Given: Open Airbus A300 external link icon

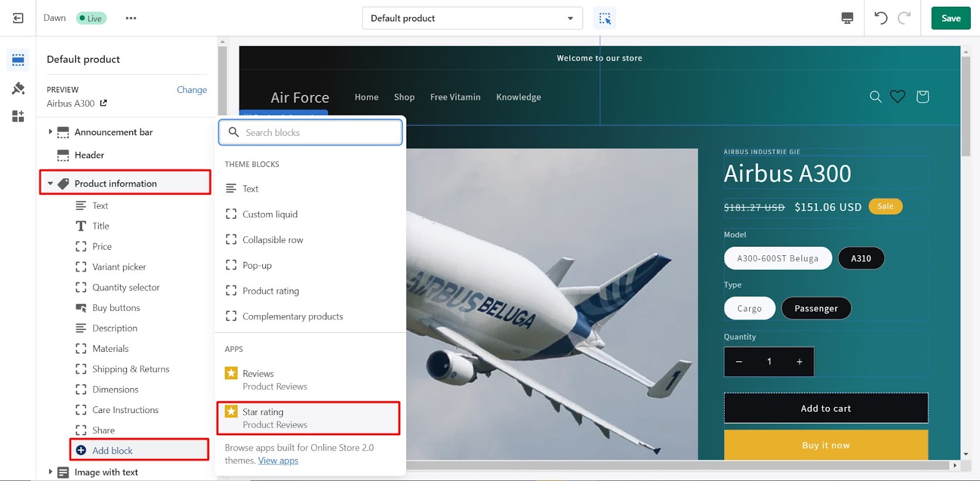Looking at the screenshot, I should (104, 103).
